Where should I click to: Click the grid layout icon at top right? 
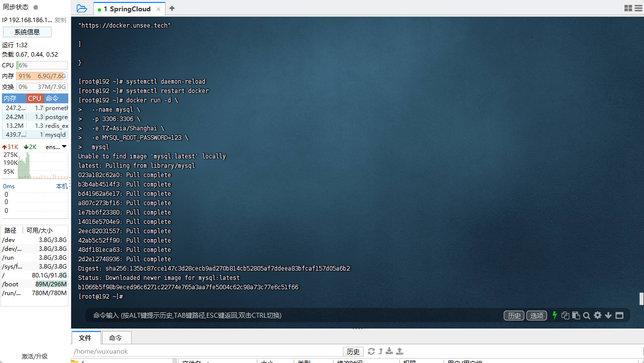tap(628, 8)
